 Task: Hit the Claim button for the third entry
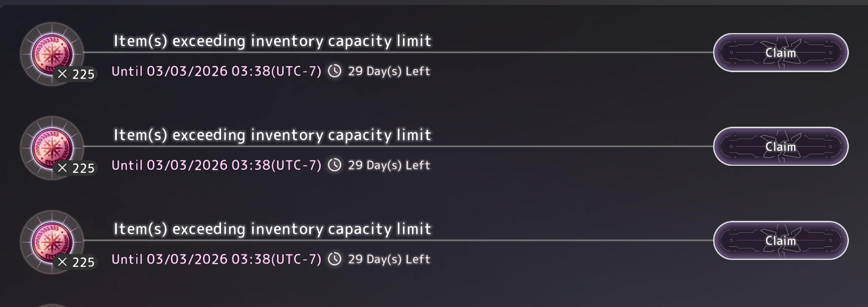coord(780,241)
